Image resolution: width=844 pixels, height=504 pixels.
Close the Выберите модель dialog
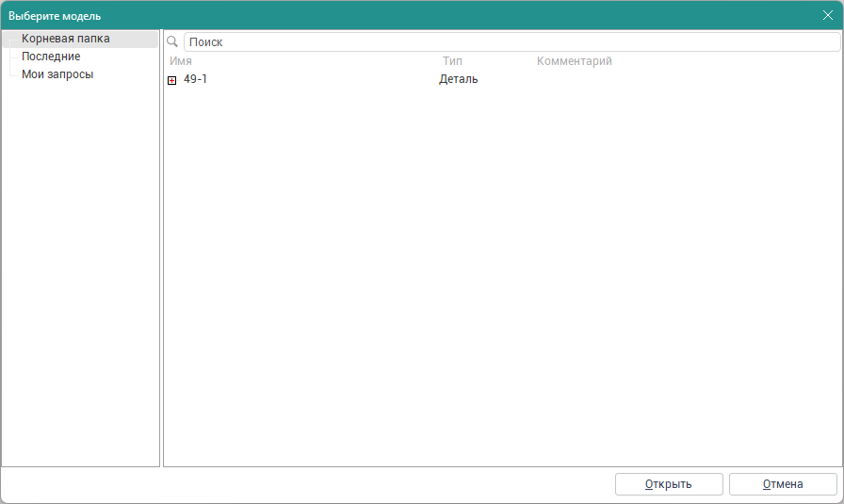coord(827,15)
